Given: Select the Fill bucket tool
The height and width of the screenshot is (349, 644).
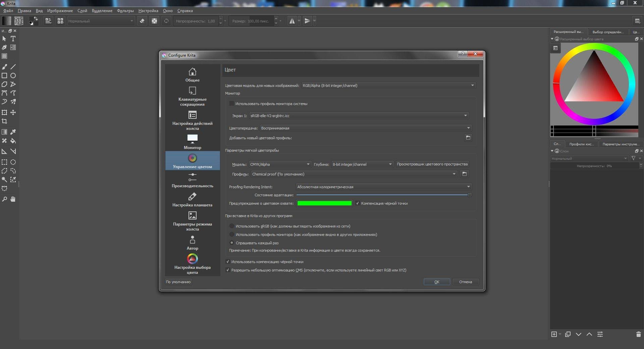Looking at the screenshot, I should [x=13, y=141].
